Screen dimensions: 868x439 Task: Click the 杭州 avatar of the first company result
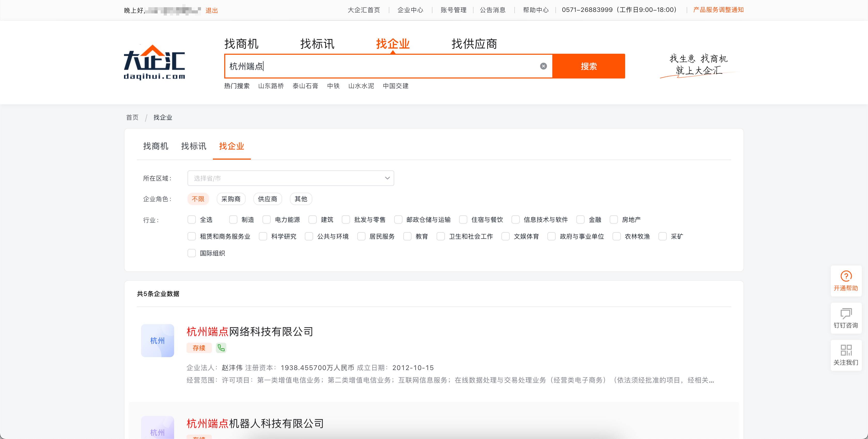pyautogui.click(x=158, y=341)
